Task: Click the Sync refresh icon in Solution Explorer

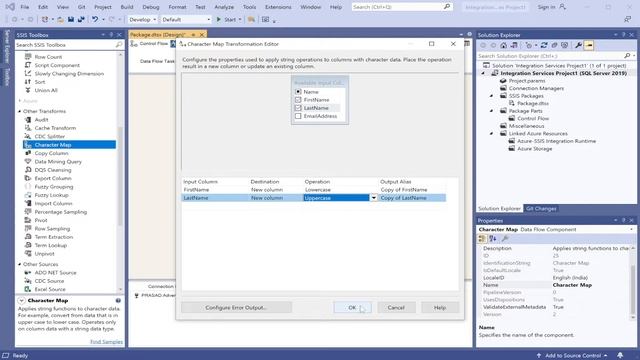Action: pyautogui.click(x=544, y=45)
